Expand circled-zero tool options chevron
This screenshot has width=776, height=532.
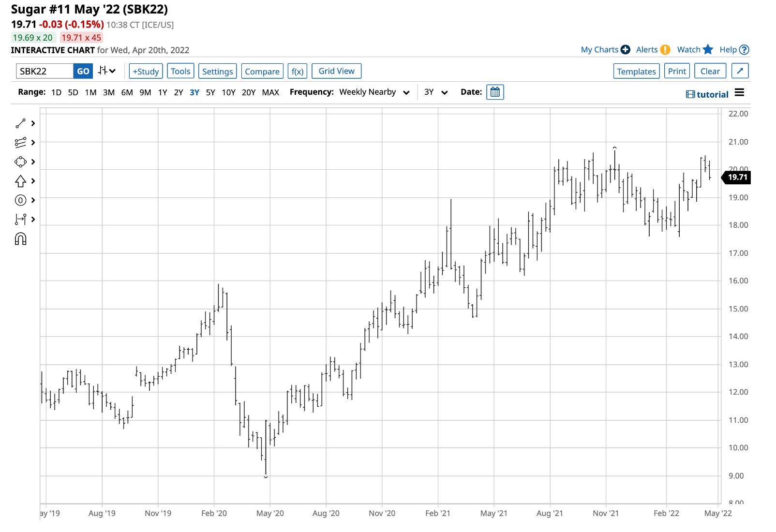[33, 200]
